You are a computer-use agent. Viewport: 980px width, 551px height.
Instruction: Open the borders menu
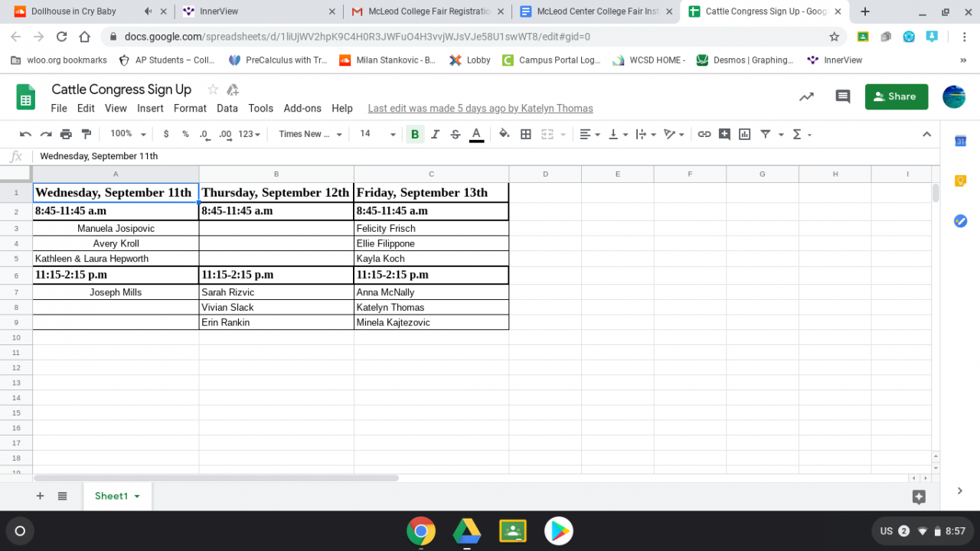pos(526,134)
